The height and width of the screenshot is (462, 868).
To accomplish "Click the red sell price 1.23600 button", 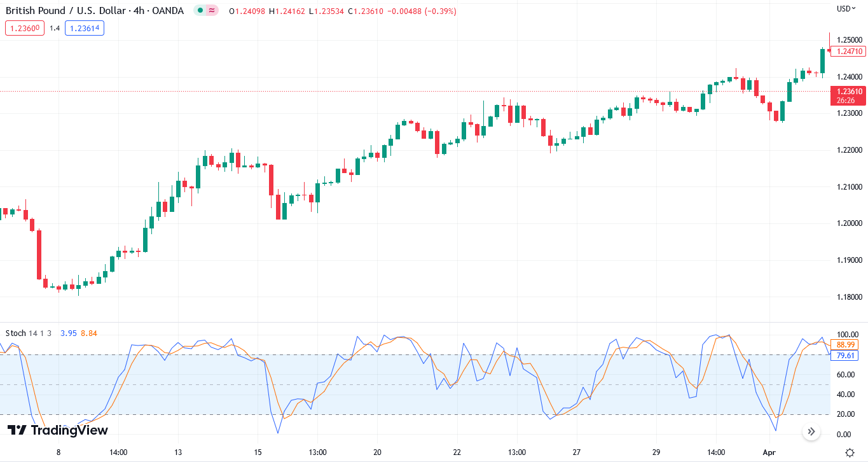I will click(25, 28).
